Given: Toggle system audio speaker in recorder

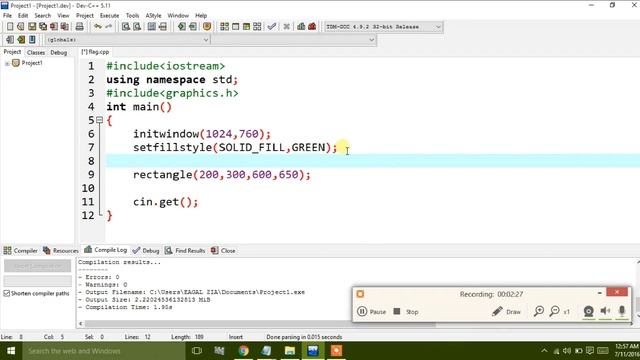Looking at the screenshot, I should click(x=605, y=311).
